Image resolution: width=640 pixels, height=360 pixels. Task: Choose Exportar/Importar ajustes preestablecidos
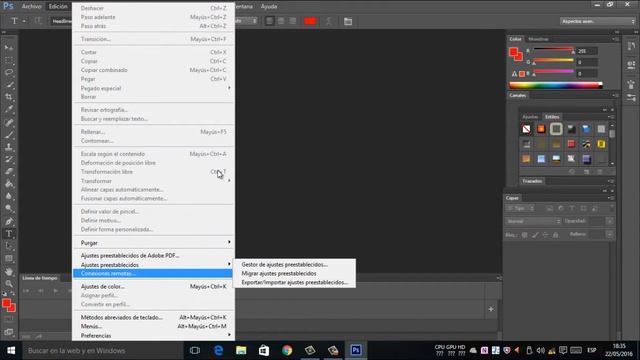pos(294,282)
